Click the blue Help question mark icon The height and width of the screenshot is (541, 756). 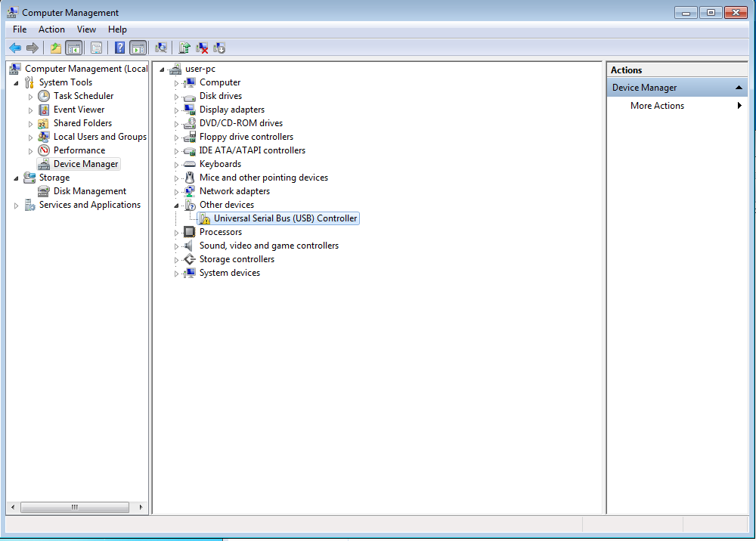pos(119,48)
